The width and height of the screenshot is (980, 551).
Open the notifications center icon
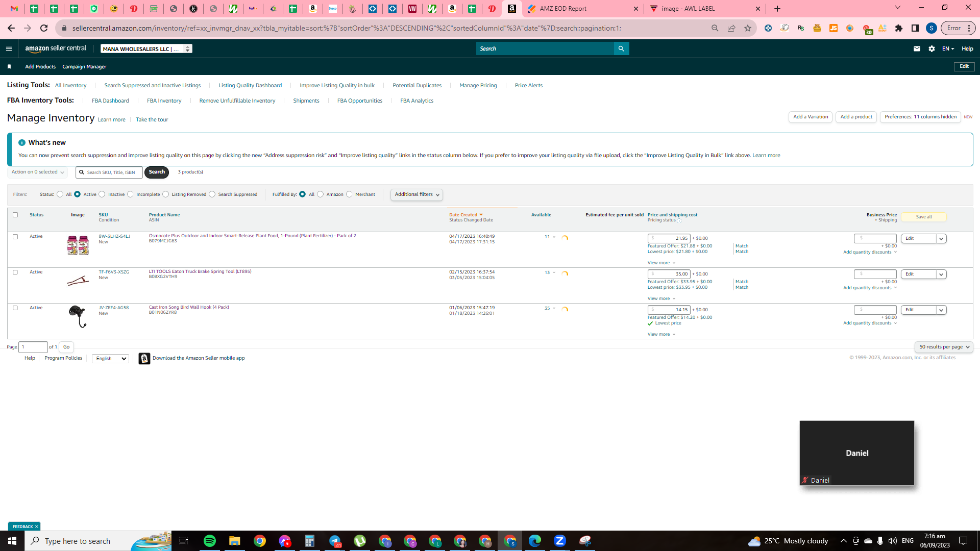pos(963,541)
